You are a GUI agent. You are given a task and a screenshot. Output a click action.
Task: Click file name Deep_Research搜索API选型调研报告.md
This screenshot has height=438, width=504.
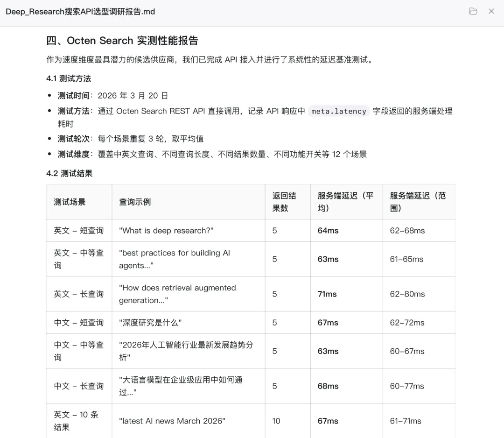tap(80, 12)
